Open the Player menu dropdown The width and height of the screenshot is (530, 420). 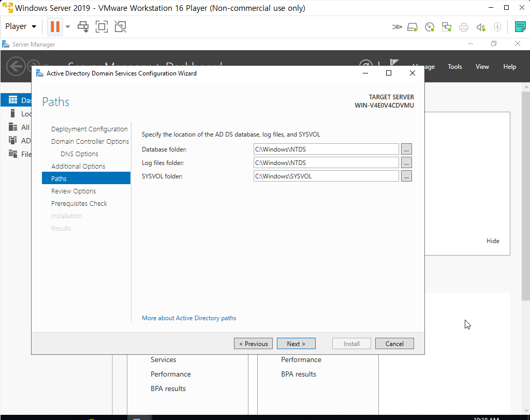[x=21, y=26]
